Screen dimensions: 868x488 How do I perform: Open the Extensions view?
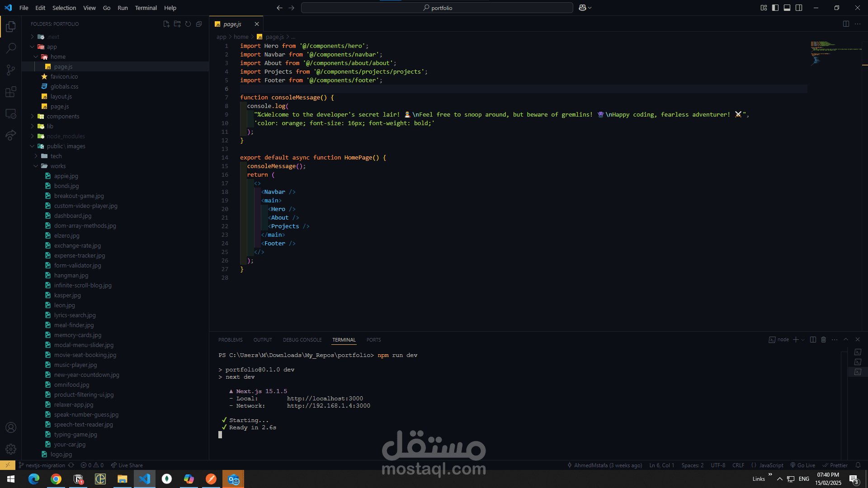11,92
